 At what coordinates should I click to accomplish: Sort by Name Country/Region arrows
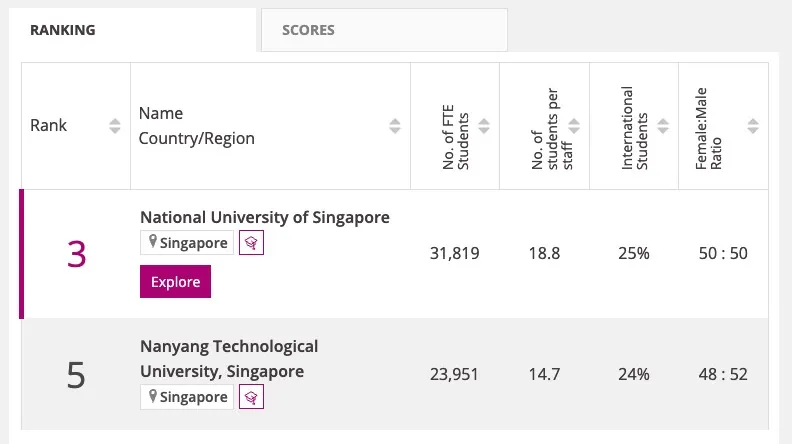click(395, 126)
